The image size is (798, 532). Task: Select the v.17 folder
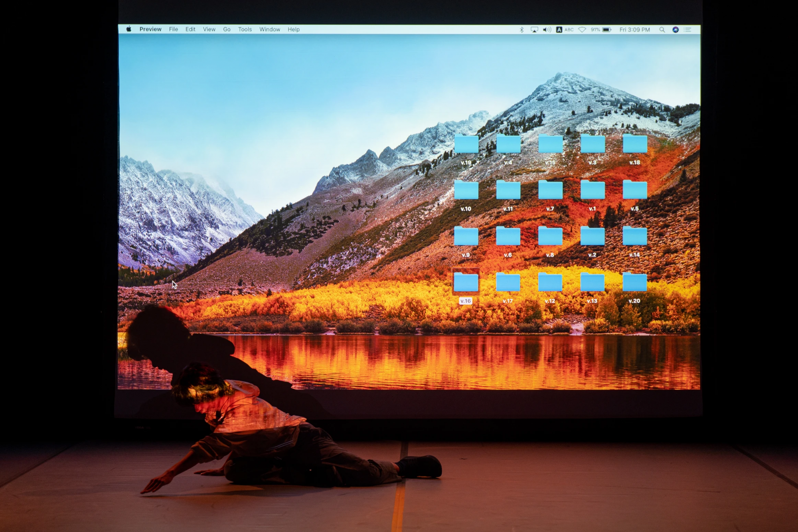tap(508, 282)
